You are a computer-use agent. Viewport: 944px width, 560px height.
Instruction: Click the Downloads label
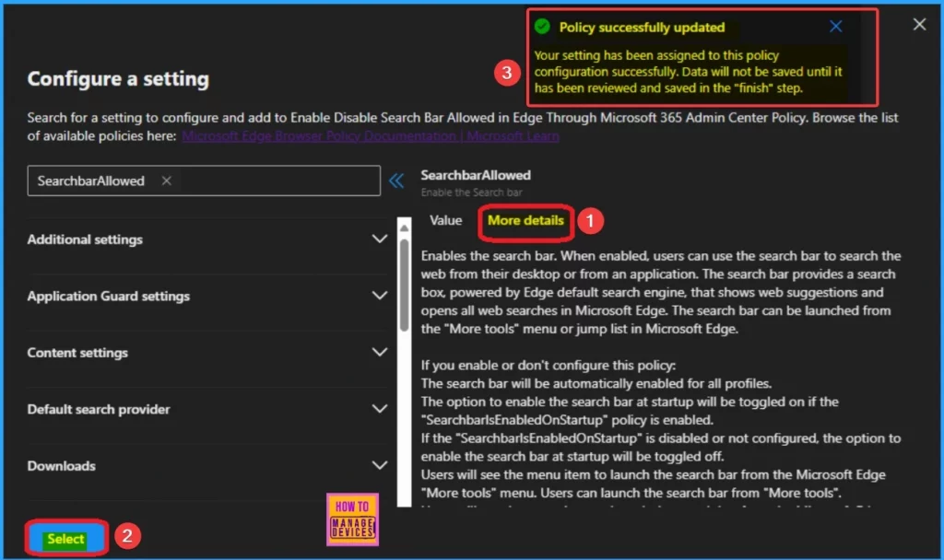(x=61, y=465)
